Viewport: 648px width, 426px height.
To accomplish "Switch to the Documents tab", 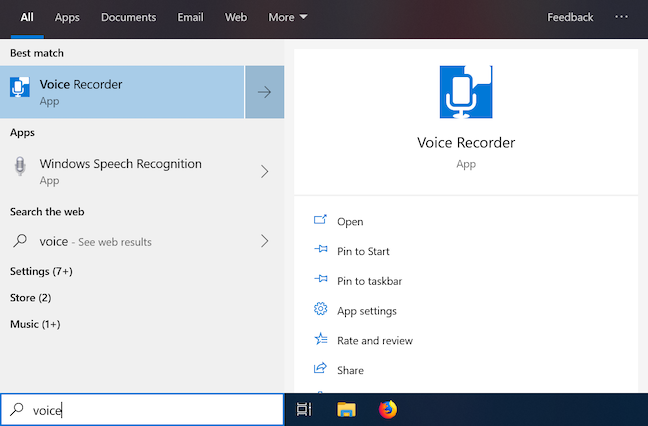I will pyautogui.click(x=128, y=17).
